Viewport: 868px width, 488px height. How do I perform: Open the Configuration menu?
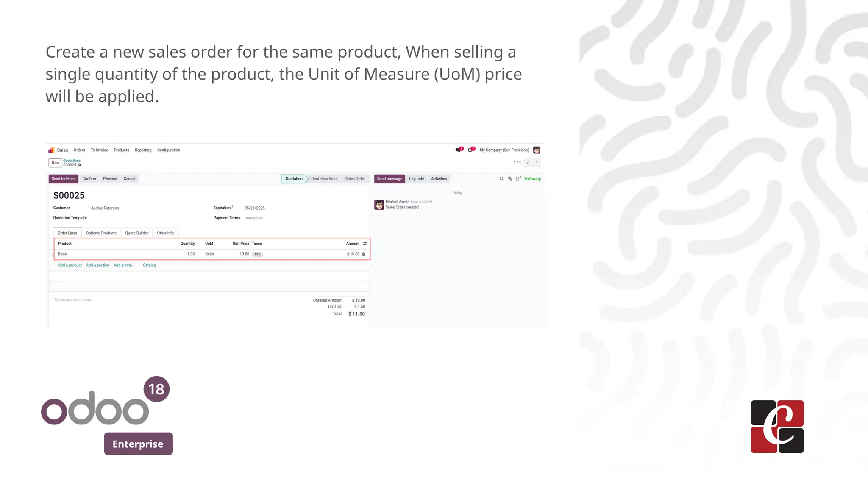(x=168, y=150)
